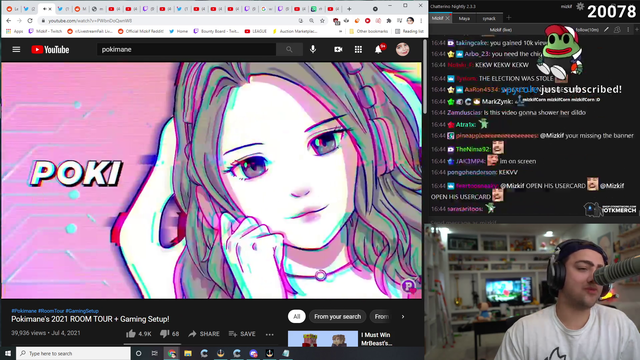Image resolution: width=640 pixels, height=360 pixels.
Task: Open Task View on the taskbar
Action: 154,353
